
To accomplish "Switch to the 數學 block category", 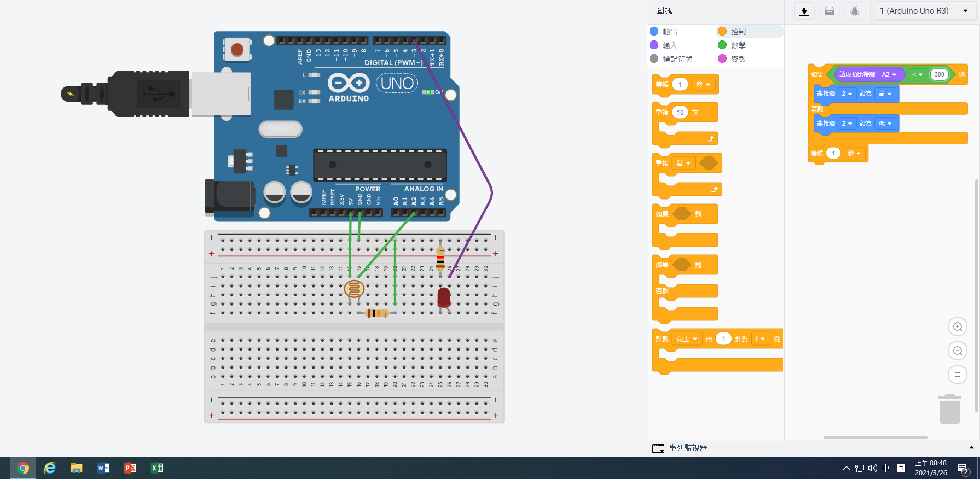I will [738, 45].
